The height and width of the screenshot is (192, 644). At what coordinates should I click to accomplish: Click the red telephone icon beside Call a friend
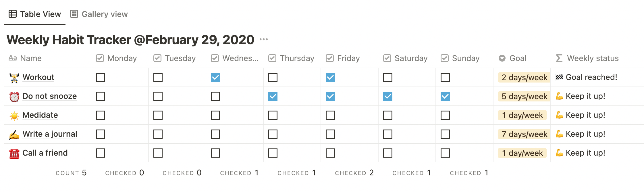coord(14,153)
